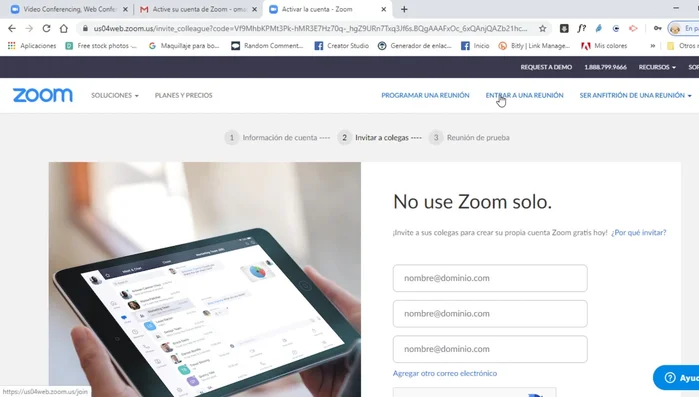Viewport: 699px width, 397px height.
Task: Click the key password icon in toolbar
Action: pos(657,29)
